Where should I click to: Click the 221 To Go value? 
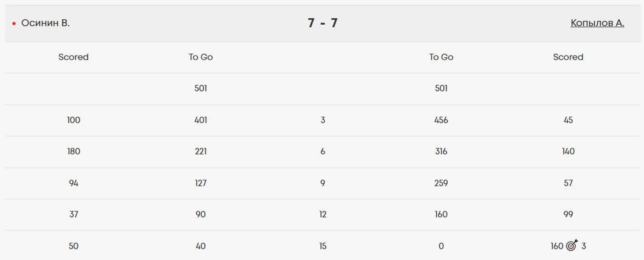click(x=201, y=151)
